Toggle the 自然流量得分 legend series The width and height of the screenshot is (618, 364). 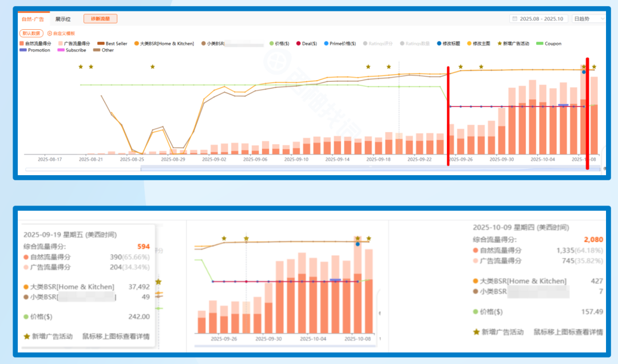(x=35, y=43)
